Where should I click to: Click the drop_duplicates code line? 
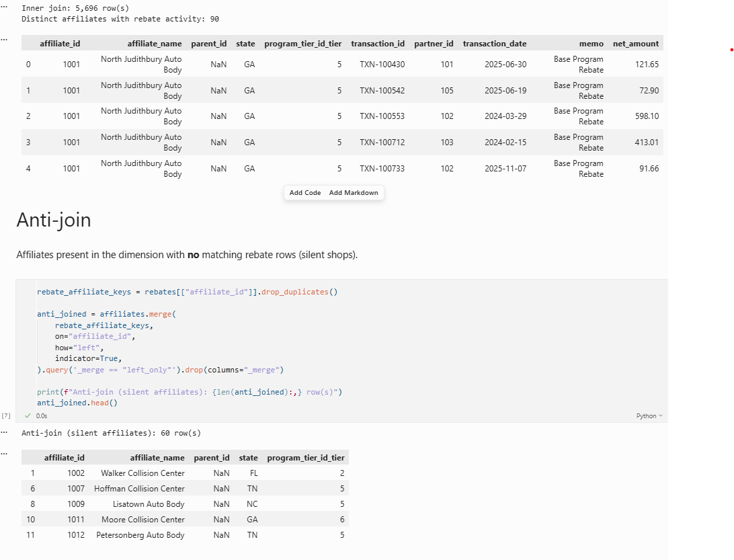(188, 292)
